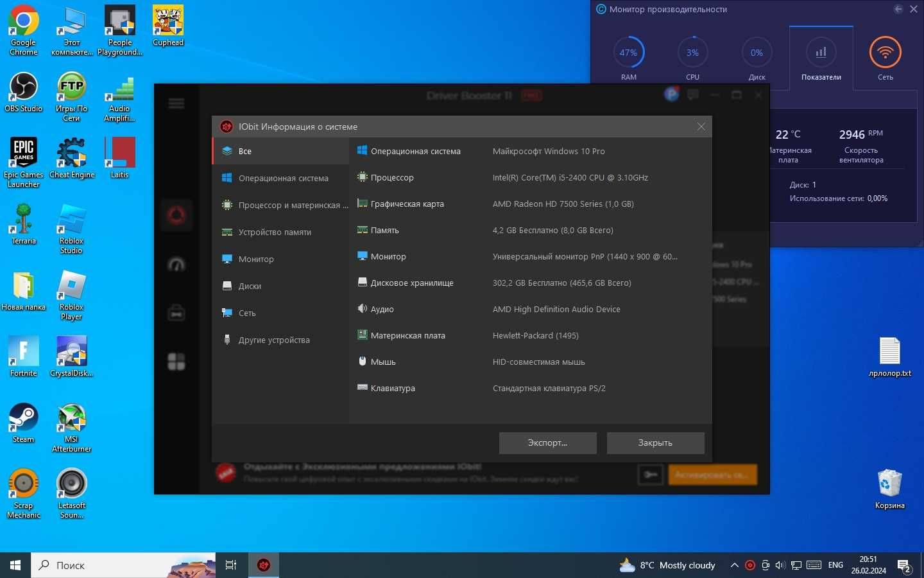The width and height of the screenshot is (924, 578).
Task: Open Windows Start menu
Action: pyautogui.click(x=15, y=565)
